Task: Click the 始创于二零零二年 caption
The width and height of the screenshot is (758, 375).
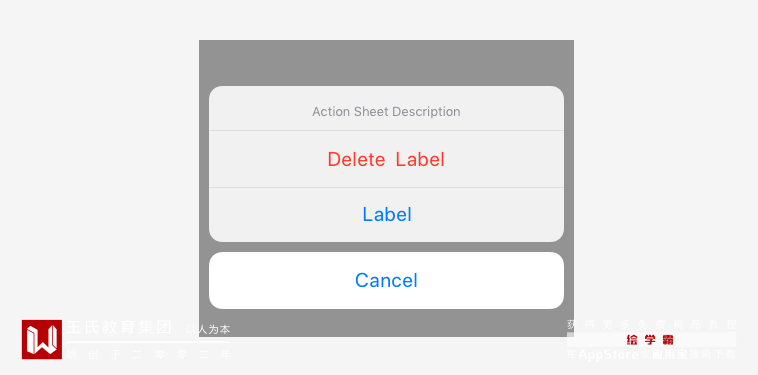Action: [149, 354]
